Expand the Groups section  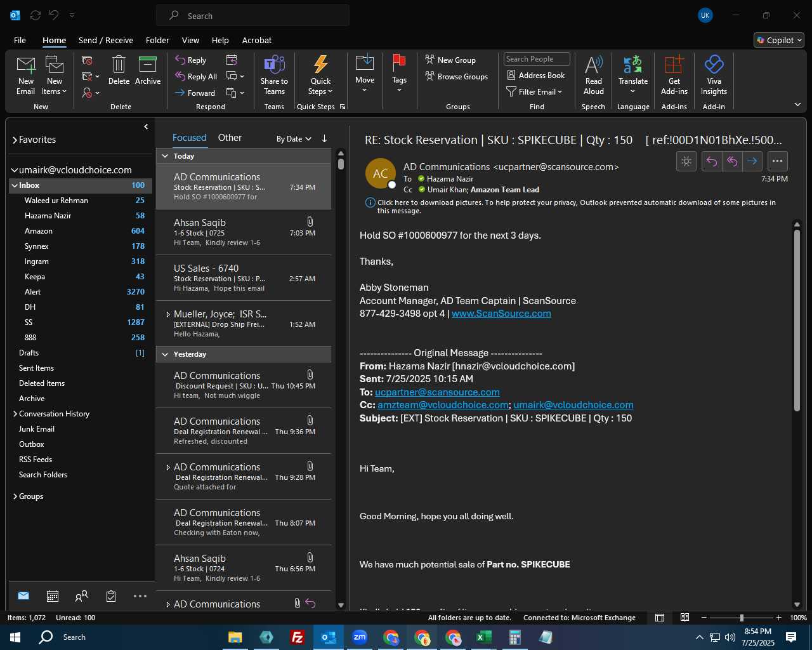click(x=15, y=496)
